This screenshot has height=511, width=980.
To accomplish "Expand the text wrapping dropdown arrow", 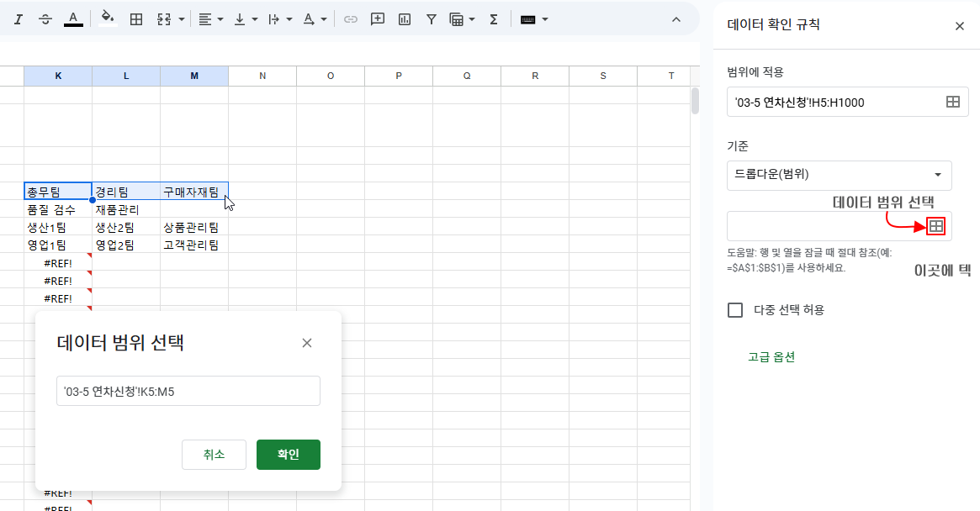I will tap(289, 19).
